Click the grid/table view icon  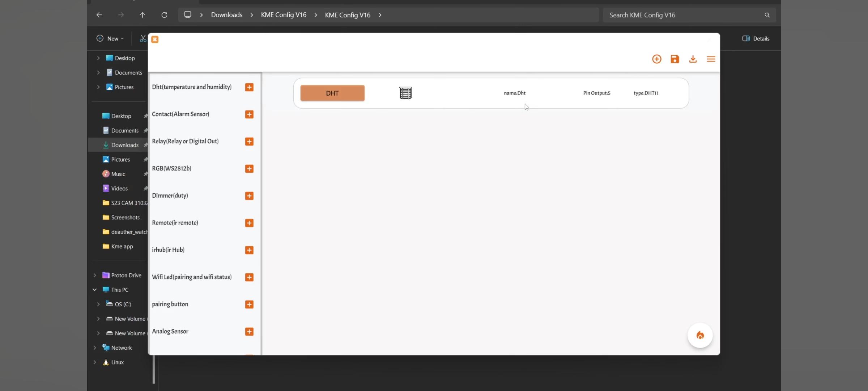tap(406, 92)
